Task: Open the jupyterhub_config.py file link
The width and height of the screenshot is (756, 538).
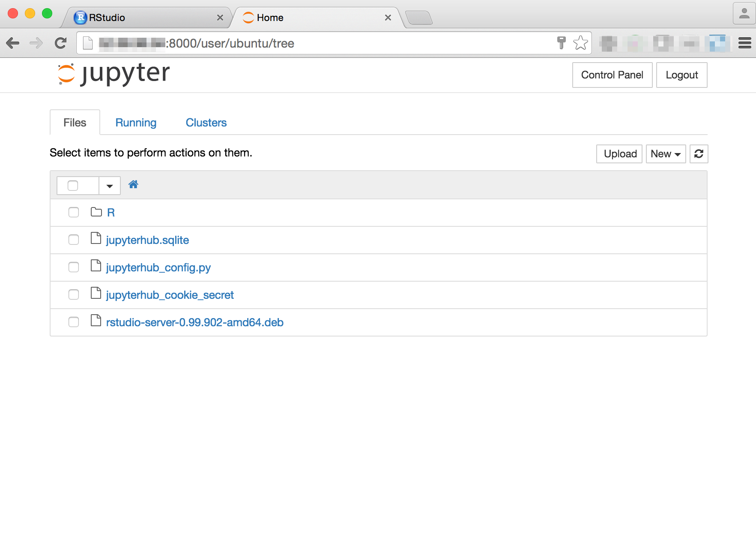Action: 158,267
